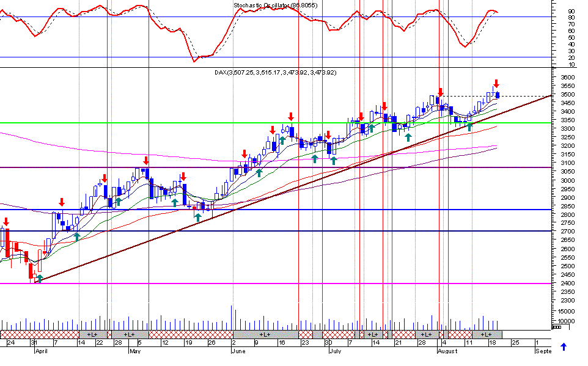
Task: Click the 3050 price axis label
Action: tap(568, 171)
